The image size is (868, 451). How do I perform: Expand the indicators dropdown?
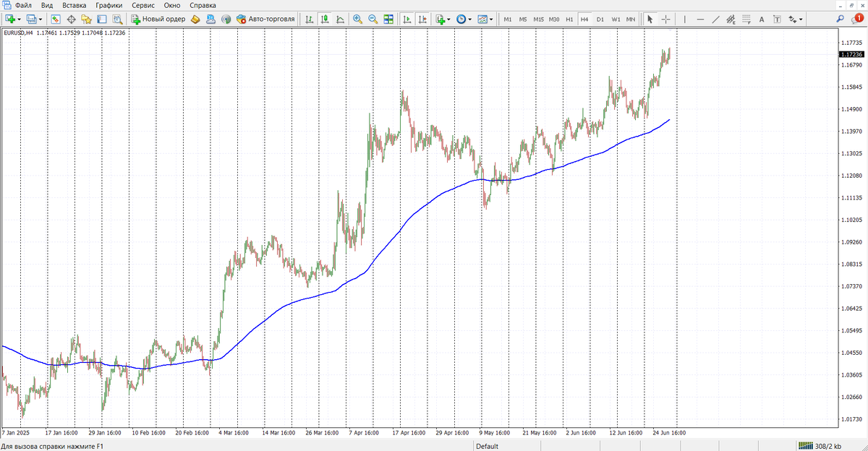tap(449, 20)
